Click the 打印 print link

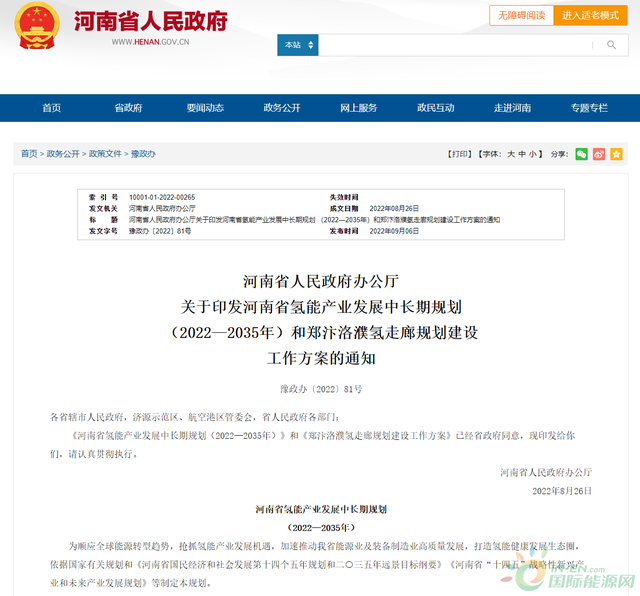[x=458, y=154]
